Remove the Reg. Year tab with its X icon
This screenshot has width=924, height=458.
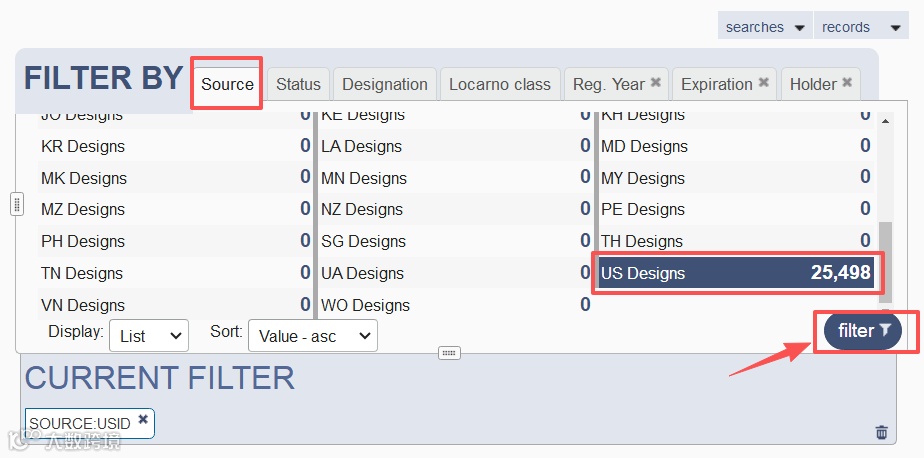[x=655, y=83]
